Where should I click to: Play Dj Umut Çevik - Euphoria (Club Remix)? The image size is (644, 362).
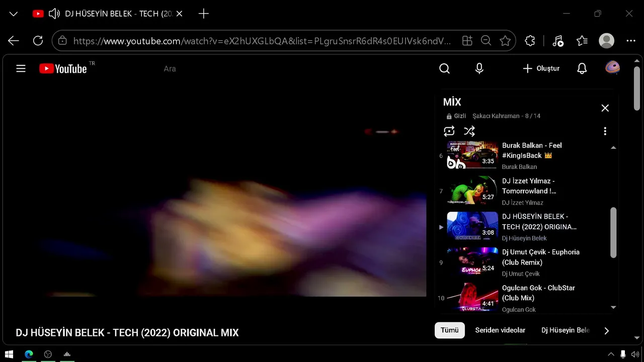(541, 257)
